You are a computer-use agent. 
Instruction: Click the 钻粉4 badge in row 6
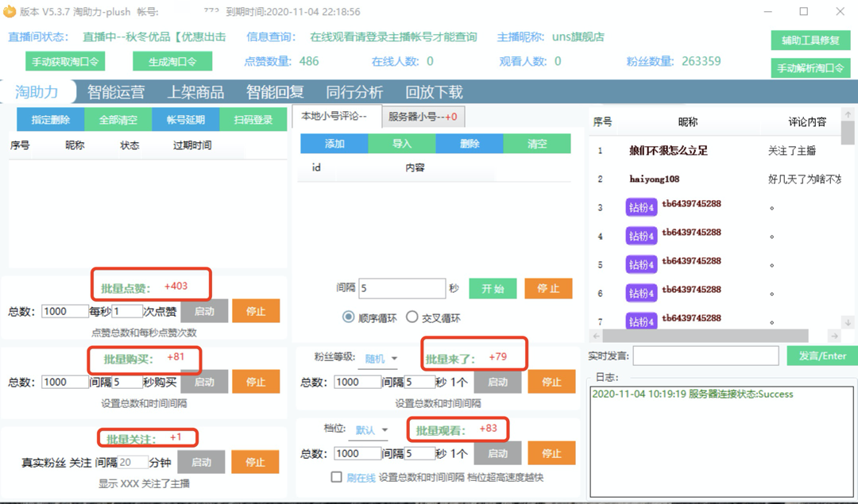point(641,294)
